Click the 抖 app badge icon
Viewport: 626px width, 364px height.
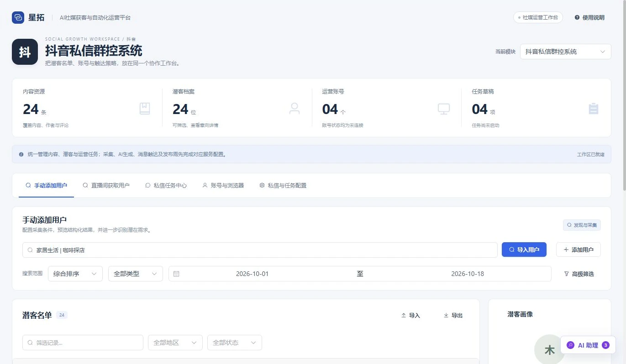click(25, 52)
